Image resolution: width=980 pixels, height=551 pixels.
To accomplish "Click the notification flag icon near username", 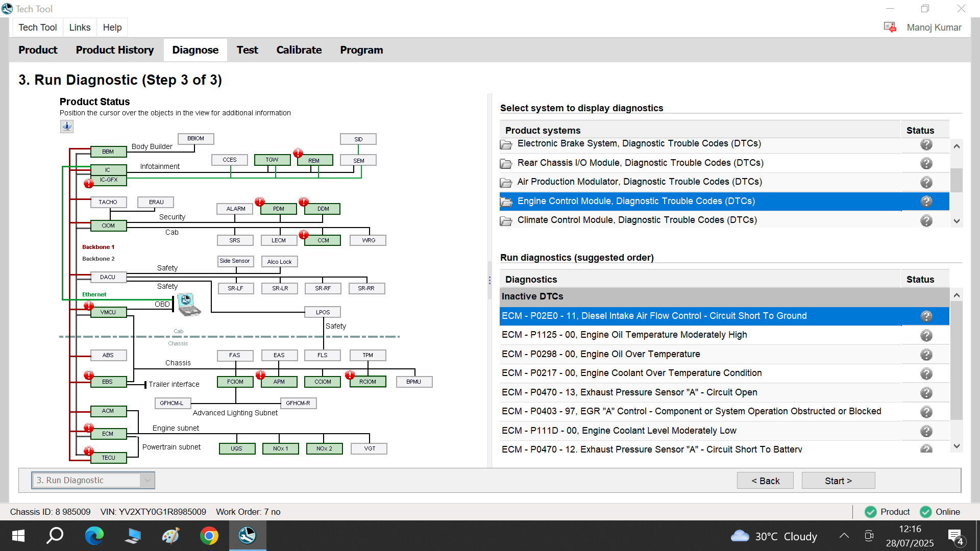I will pos(890,28).
